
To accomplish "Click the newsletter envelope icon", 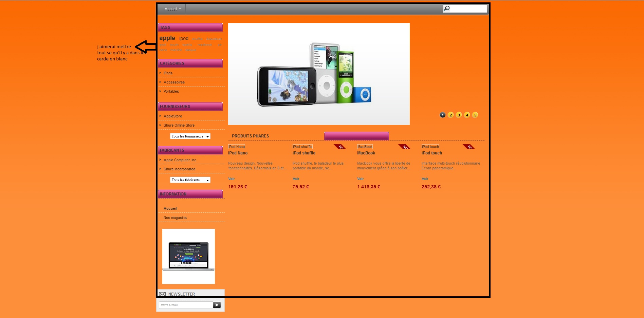I will (x=162, y=294).
